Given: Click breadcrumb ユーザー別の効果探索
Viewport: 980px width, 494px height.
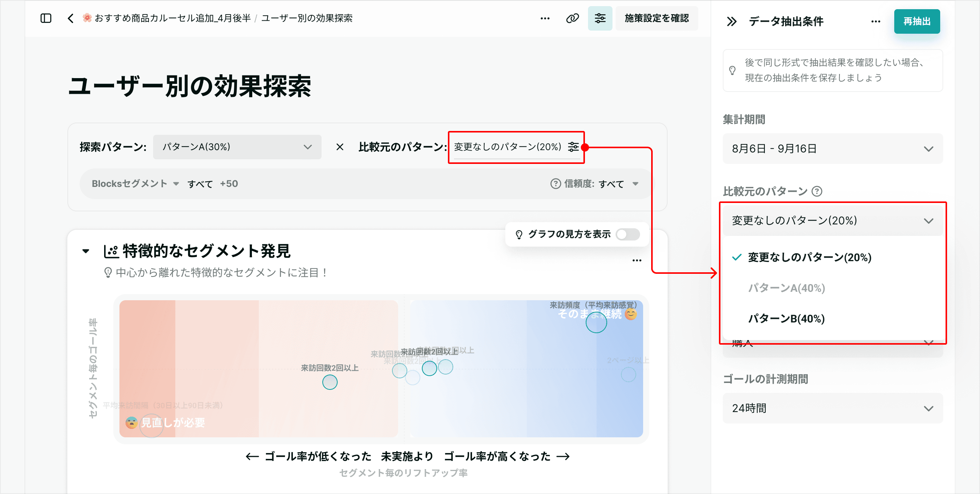Looking at the screenshot, I should tap(307, 18).
